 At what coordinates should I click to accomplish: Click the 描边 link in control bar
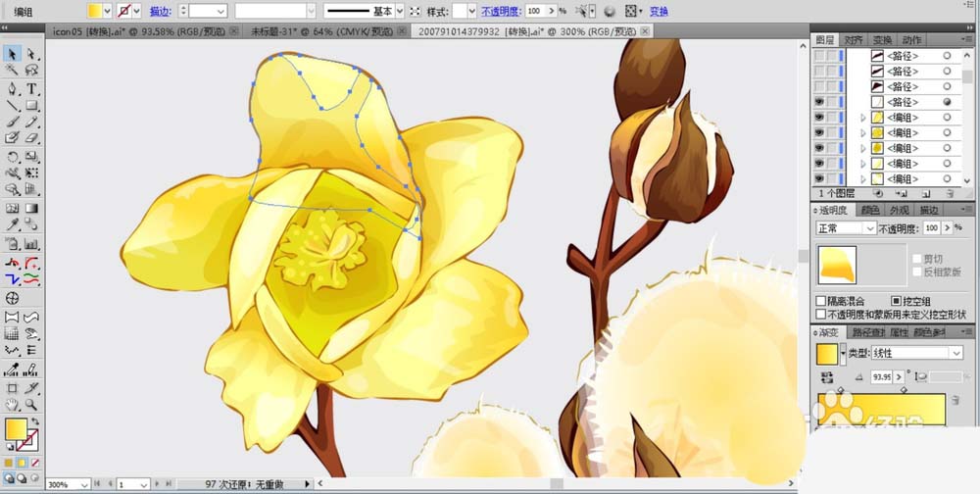tap(161, 11)
